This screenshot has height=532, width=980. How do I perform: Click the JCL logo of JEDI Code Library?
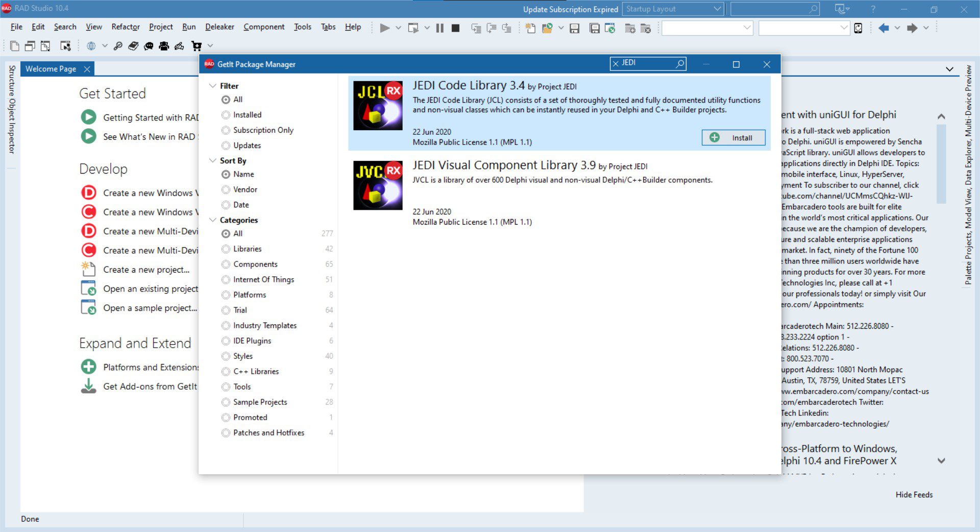[x=378, y=106]
